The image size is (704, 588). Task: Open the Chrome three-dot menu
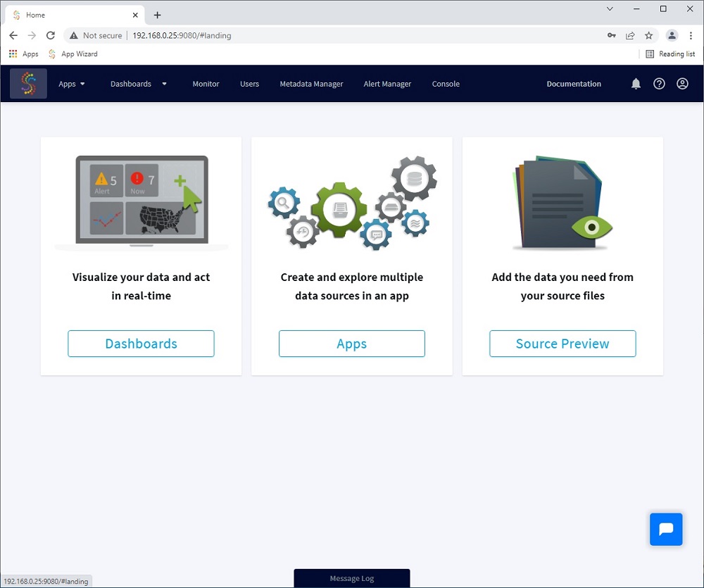pyautogui.click(x=691, y=35)
